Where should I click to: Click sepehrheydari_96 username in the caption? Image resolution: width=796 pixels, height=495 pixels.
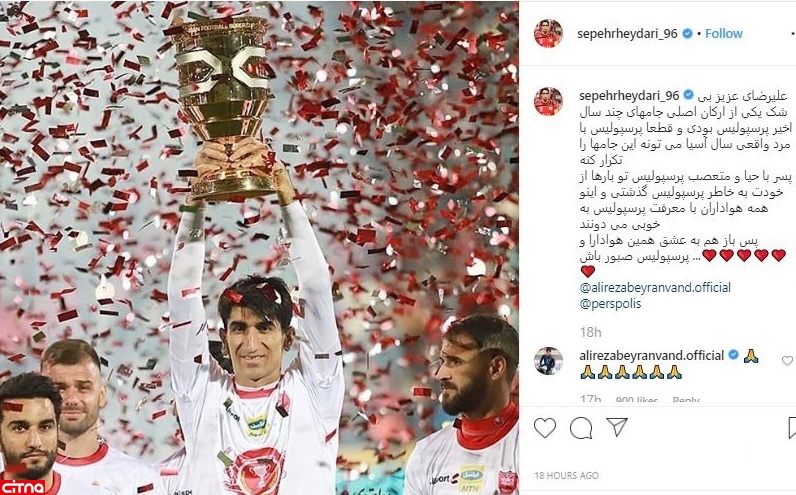[629, 95]
